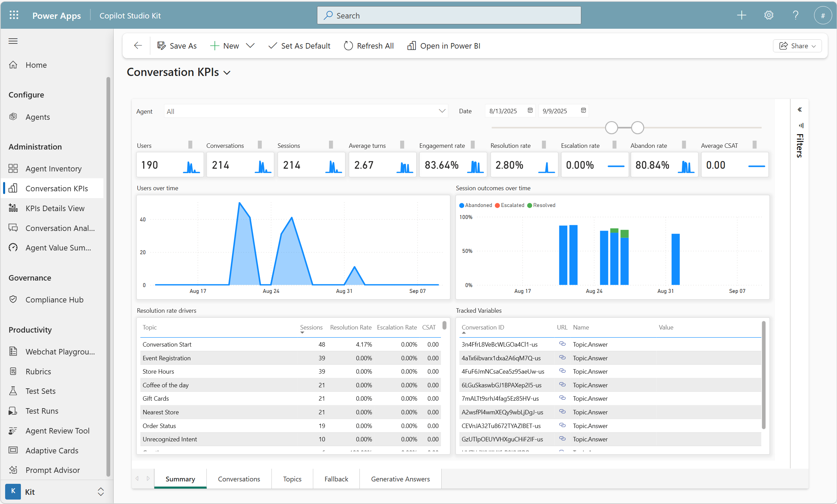Open the start date calendar picker
Screen dimensions: 837x504
(530, 111)
